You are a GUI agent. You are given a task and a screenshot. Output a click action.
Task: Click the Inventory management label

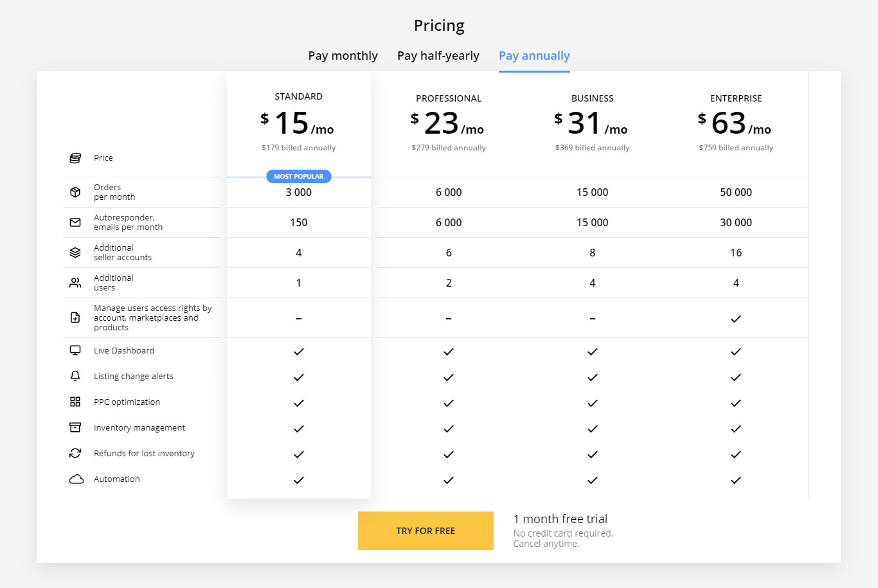coord(139,428)
